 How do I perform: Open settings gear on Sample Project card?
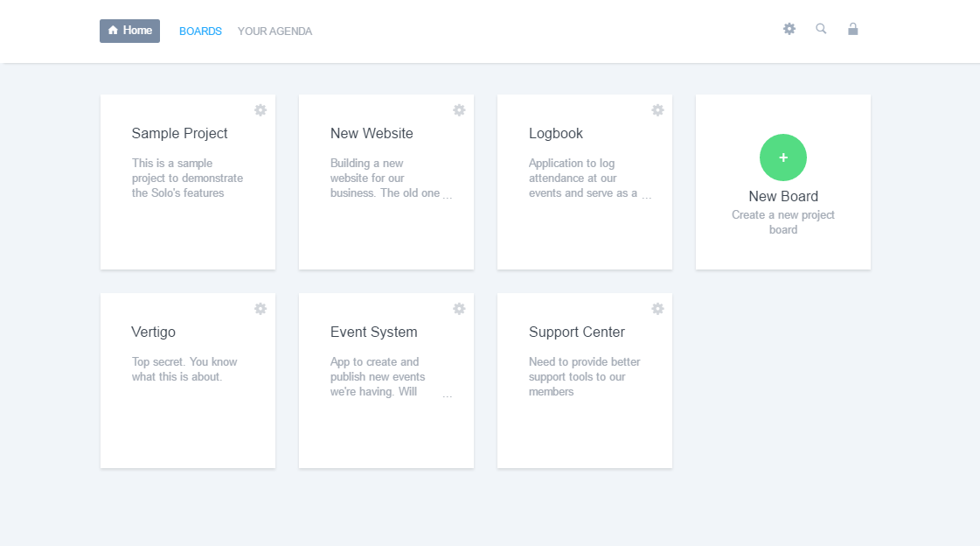[261, 110]
